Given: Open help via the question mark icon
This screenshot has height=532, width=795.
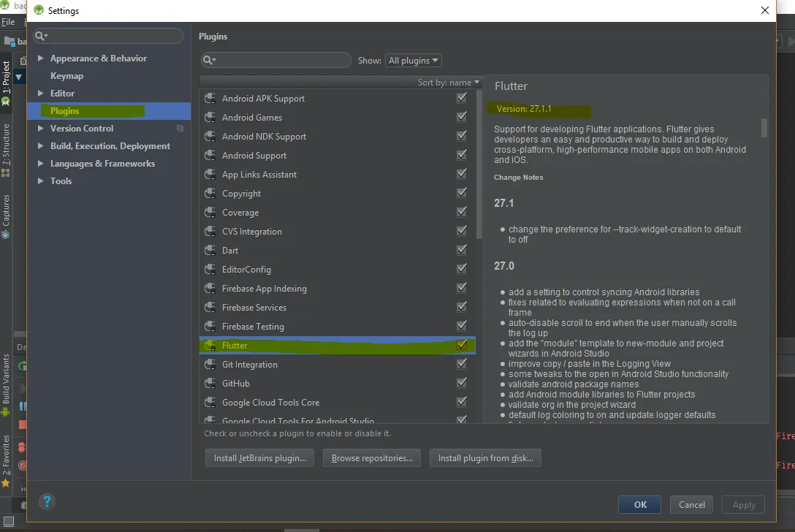Looking at the screenshot, I should tap(47, 502).
